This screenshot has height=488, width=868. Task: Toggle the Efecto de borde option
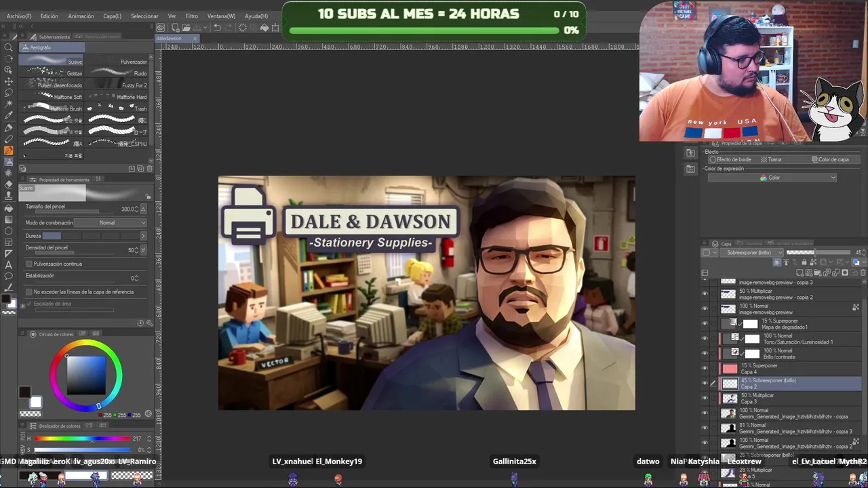tap(730, 159)
